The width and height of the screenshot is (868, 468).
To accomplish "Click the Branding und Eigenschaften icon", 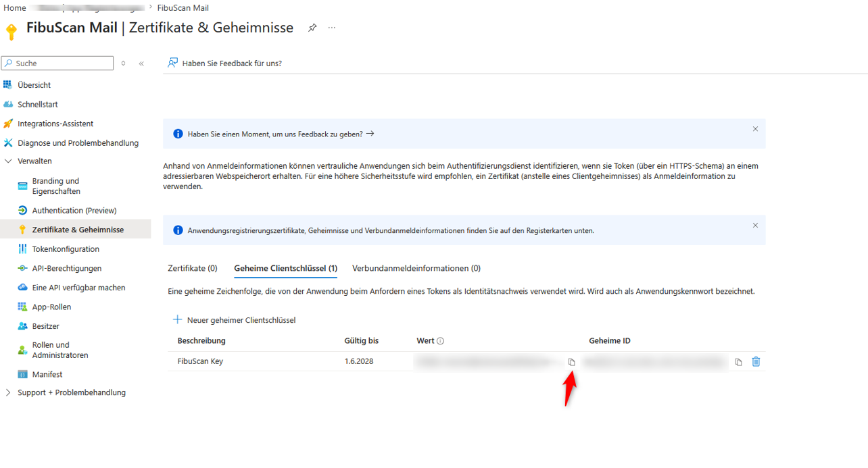I will 22,186.
